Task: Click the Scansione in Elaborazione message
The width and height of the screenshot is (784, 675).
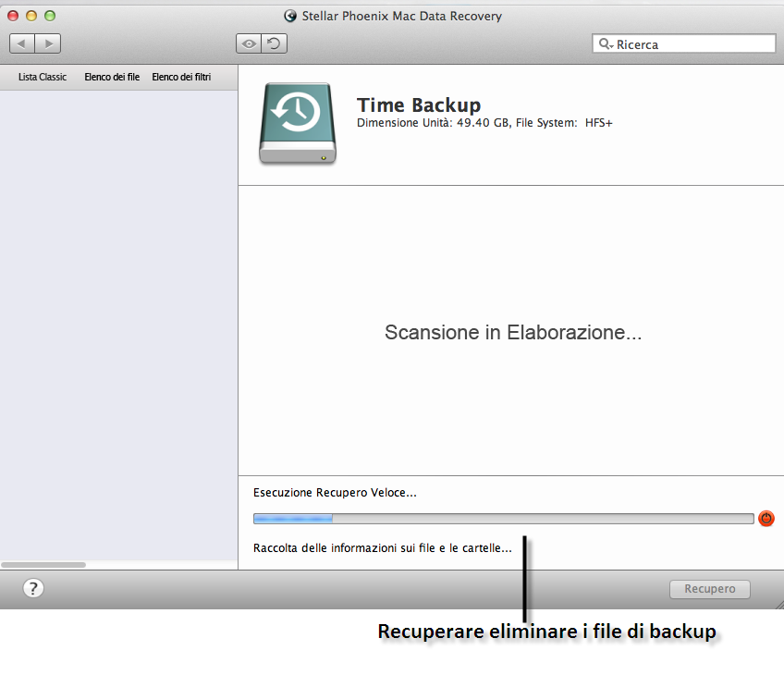Action: tap(513, 333)
